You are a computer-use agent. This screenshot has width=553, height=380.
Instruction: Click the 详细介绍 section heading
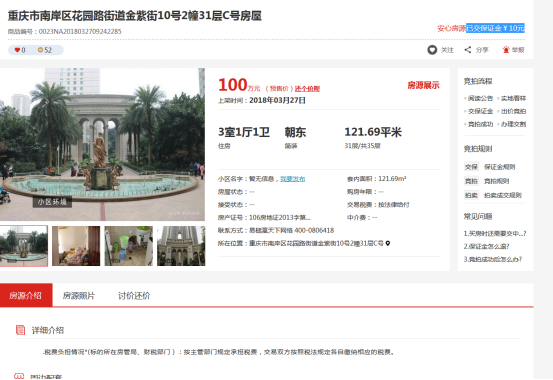tap(48, 330)
